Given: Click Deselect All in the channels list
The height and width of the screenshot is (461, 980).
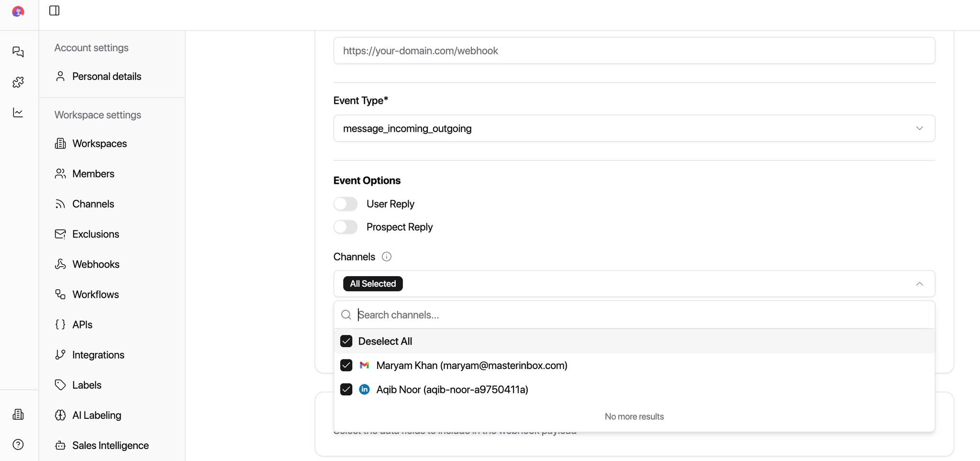Looking at the screenshot, I should 386,341.
